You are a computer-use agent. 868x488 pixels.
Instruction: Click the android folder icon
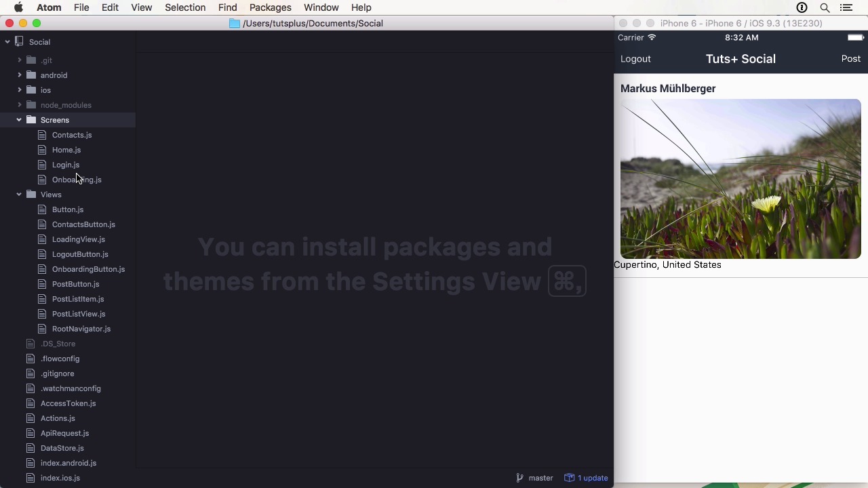tap(31, 75)
